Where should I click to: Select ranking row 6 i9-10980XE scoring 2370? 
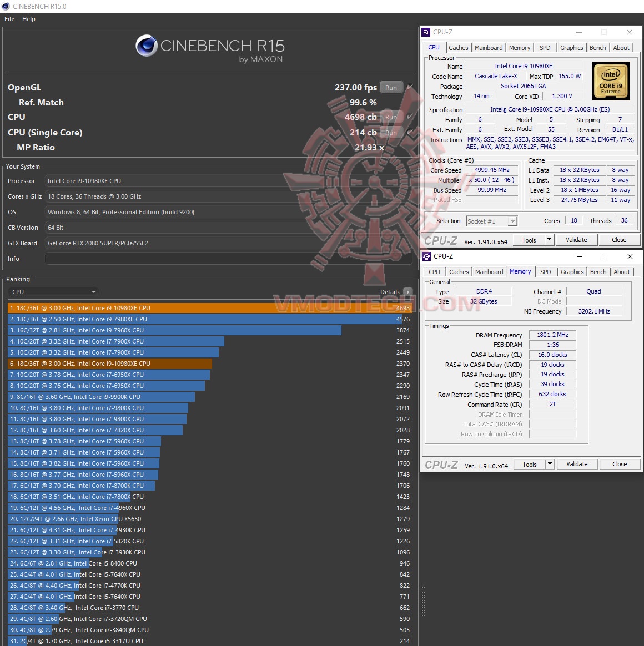(x=209, y=364)
